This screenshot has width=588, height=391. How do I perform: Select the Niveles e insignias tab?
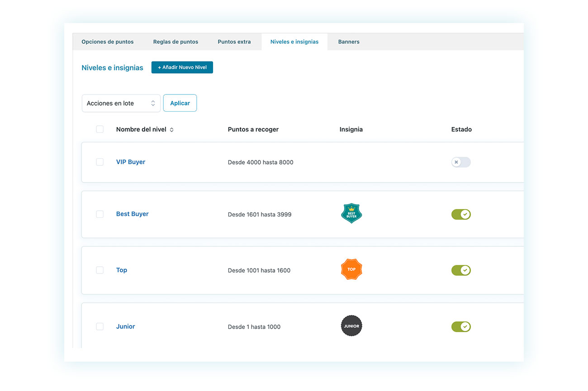294,42
